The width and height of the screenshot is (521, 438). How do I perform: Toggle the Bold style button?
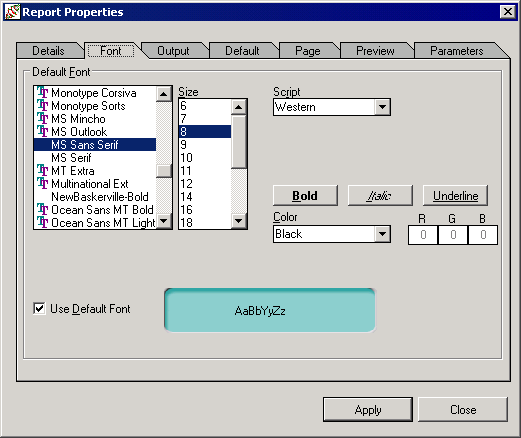tap(305, 196)
